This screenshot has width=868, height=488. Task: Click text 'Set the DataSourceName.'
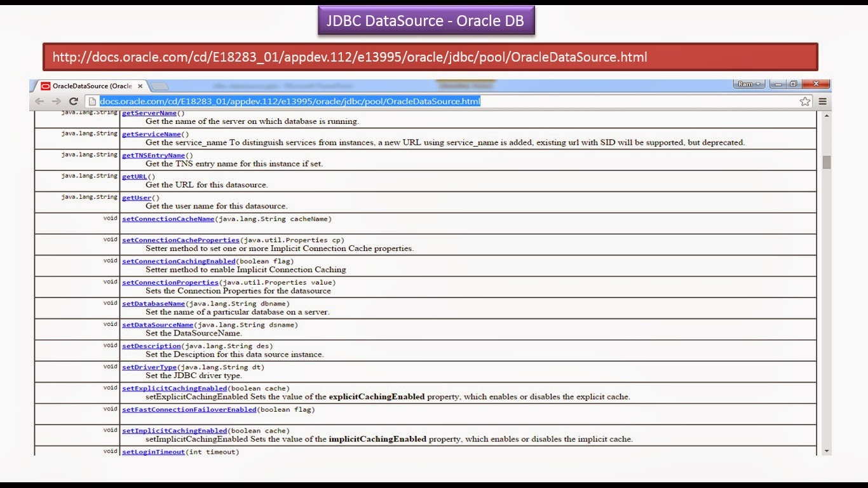(194, 333)
